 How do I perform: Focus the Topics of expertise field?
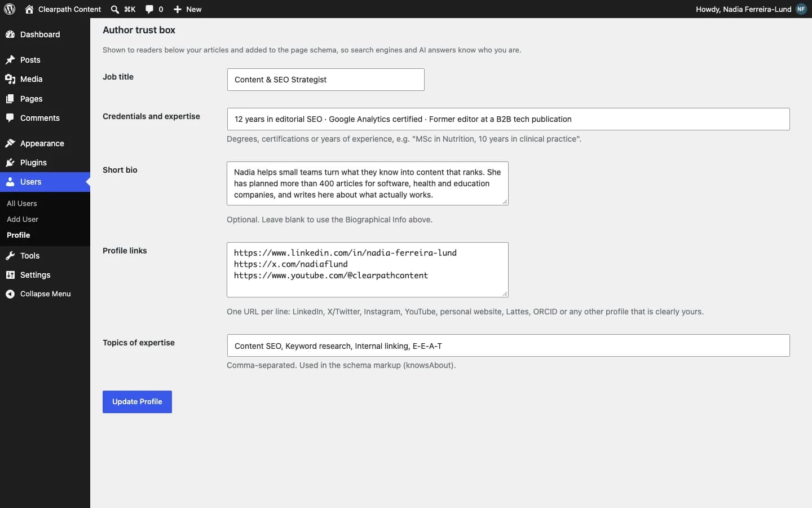pos(509,345)
